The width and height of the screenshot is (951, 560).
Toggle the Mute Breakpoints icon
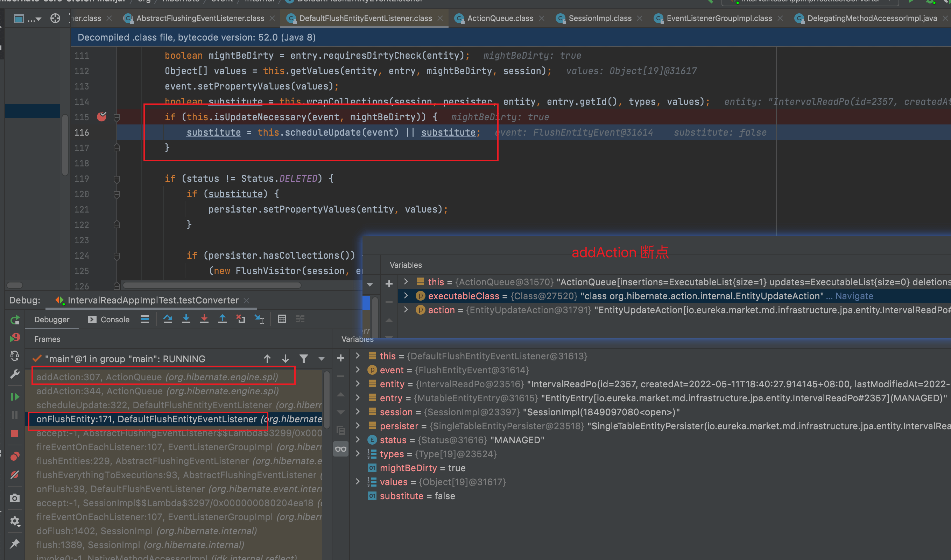point(15,475)
